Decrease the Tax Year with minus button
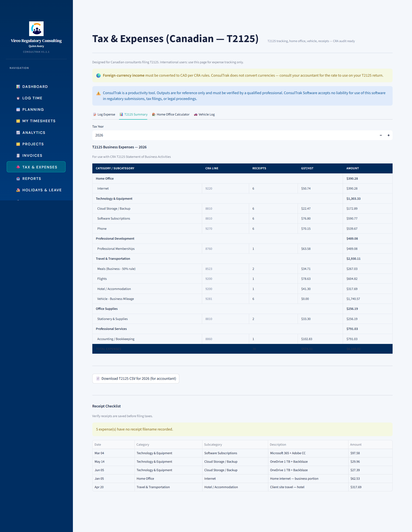 coord(381,135)
